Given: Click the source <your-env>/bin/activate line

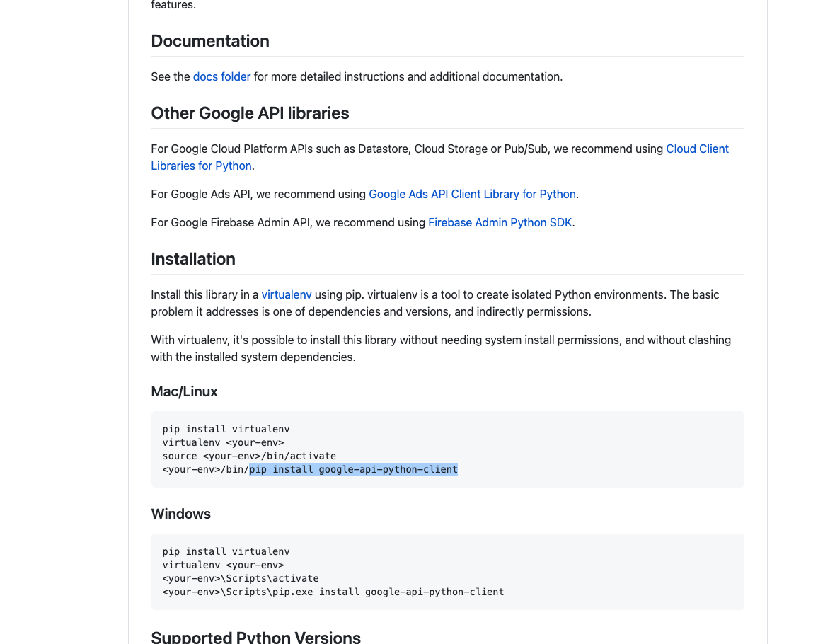Looking at the screenshot, I should pos(249,456).
